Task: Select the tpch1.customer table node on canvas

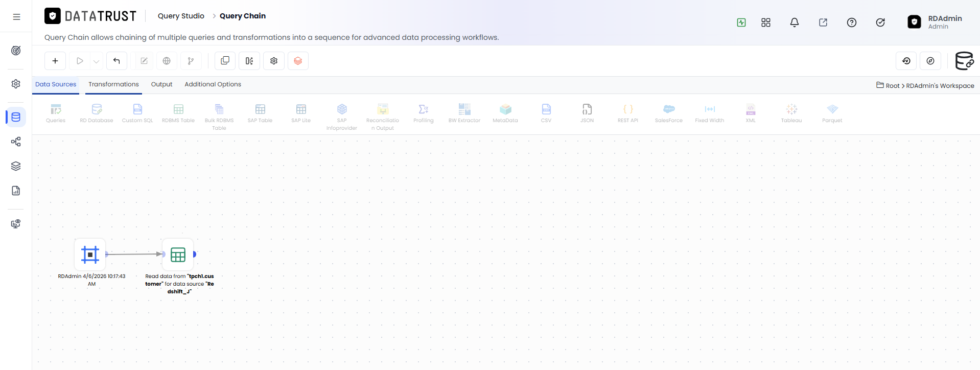Action: (x=178, y=254)
